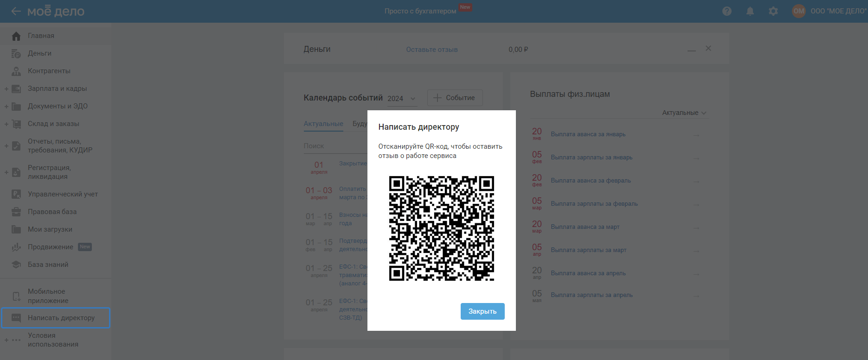Open the Актуальные filter dropdown in Выплаты

point(684,113)
